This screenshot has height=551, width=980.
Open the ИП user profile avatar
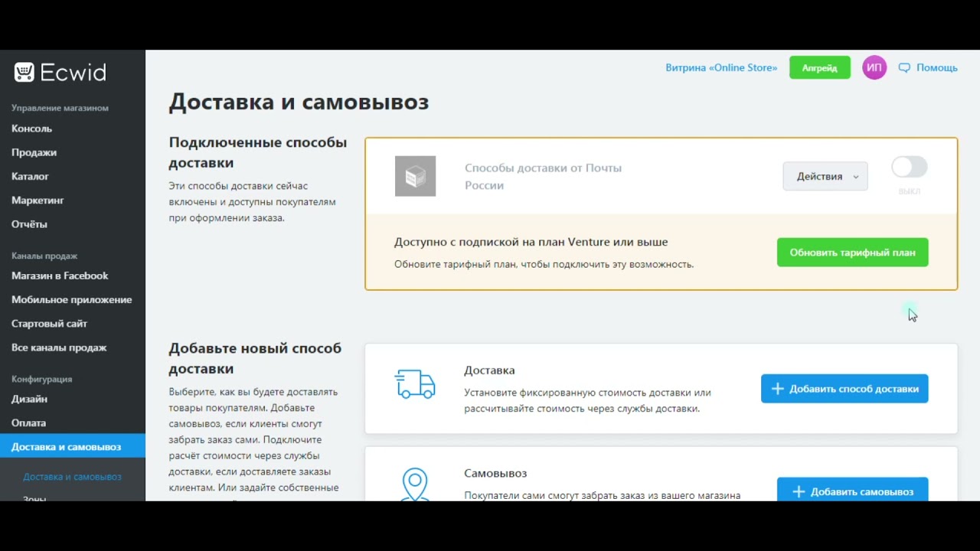point(874,67)
